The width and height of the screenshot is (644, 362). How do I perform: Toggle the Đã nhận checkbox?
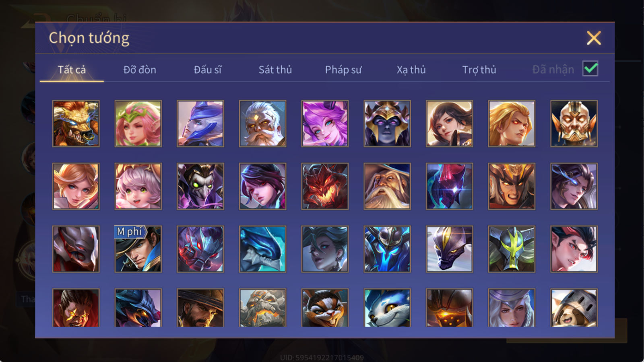click(x=590, y=69)
